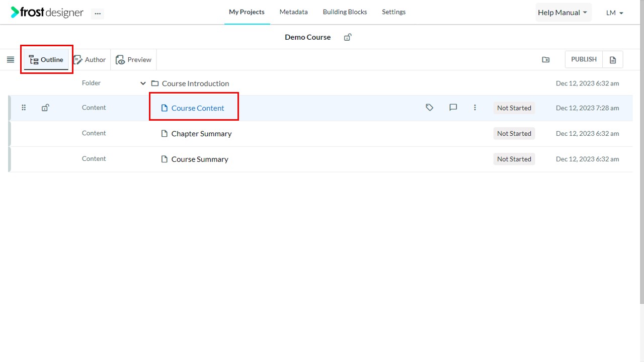
Task: Click the date on Course Introduction row
Action: (588, 83)
